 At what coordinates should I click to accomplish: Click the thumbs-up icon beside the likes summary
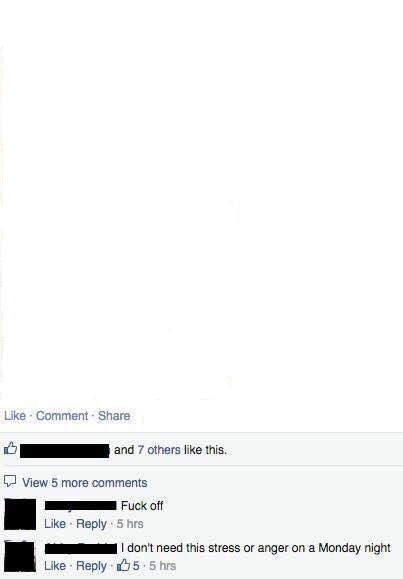tap(10, 448)
